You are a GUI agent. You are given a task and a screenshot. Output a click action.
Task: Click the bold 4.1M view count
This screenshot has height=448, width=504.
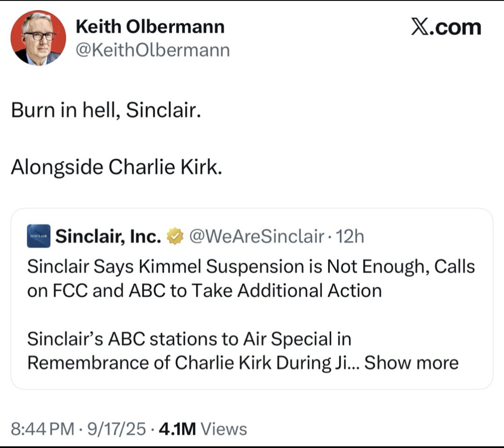coord(177,429)
